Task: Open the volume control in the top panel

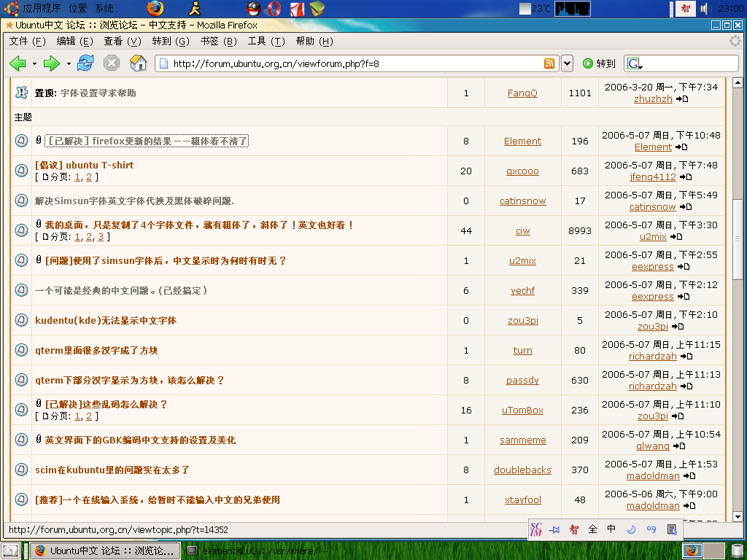Action: [x=705, y=9]
